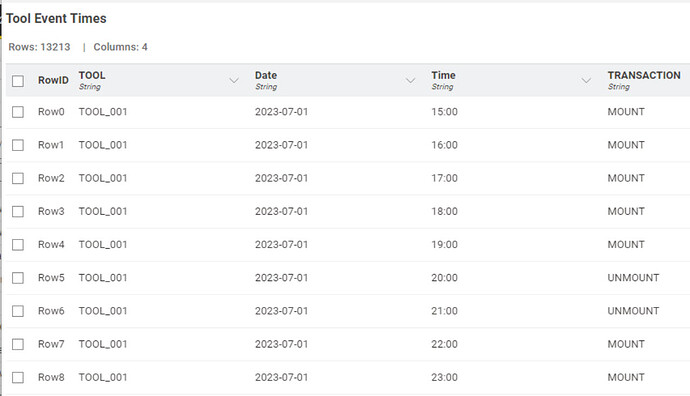This screenshot has width=690, height=396.
Task: Tick the select-all checkbox in header
Action: click(18, 81)
